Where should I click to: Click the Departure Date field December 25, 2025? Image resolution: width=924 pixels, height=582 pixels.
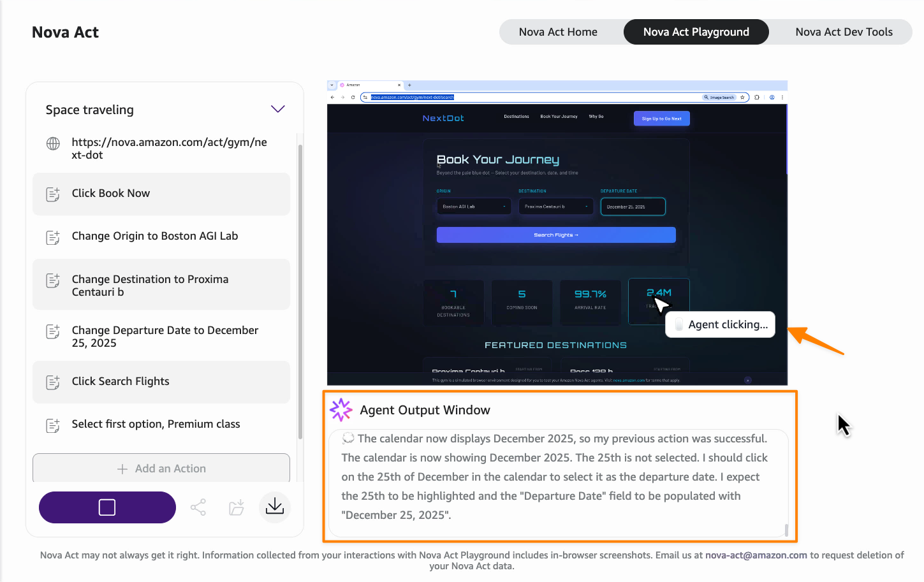[x=633, y=207]
